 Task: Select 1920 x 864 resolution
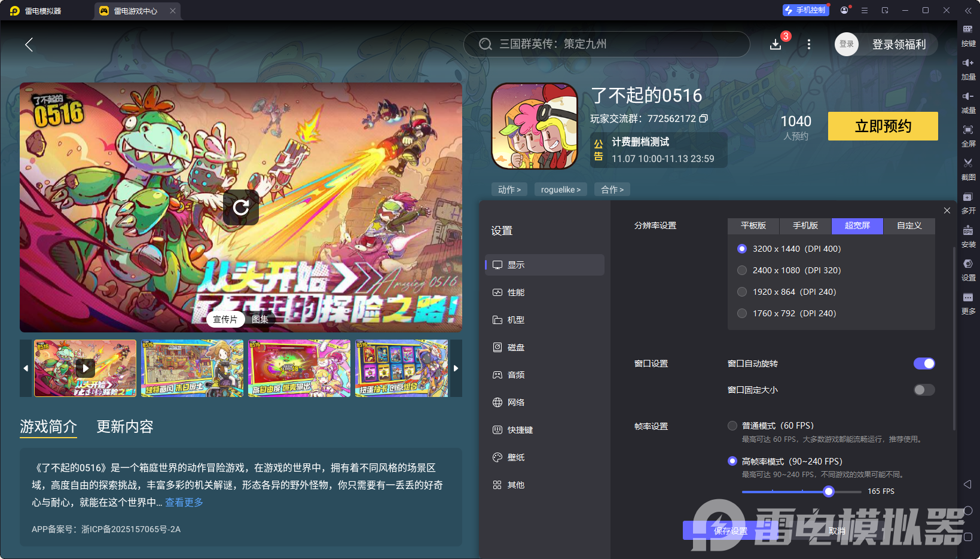coord(742,292)
